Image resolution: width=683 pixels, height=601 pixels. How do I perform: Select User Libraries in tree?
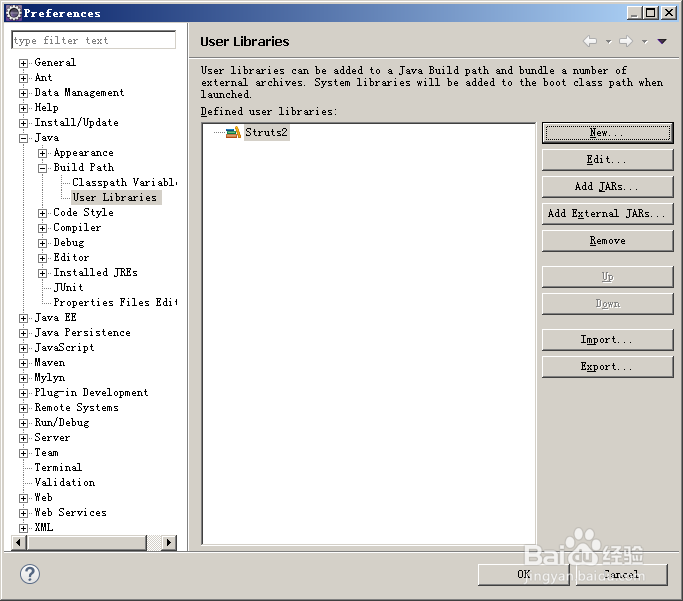[115, 197]
